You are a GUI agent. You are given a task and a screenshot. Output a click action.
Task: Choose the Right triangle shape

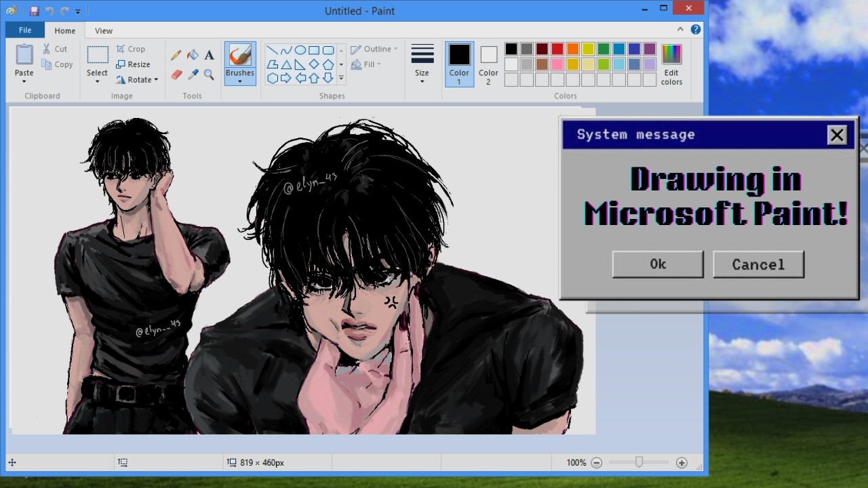[x=300, y=64]
